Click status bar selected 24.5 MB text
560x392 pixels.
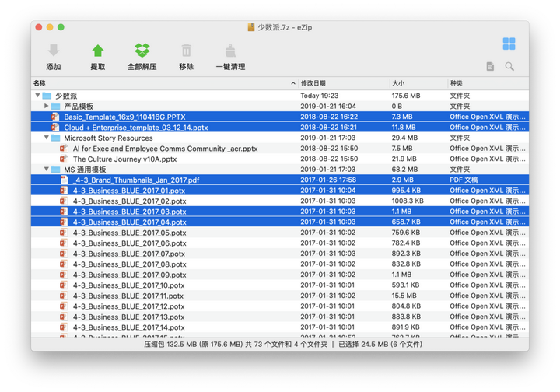pyautogui.click(x=380, y=344)
